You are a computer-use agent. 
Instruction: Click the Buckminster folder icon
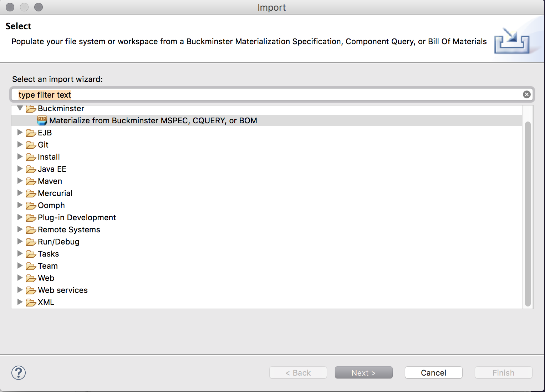click(31, 109)
